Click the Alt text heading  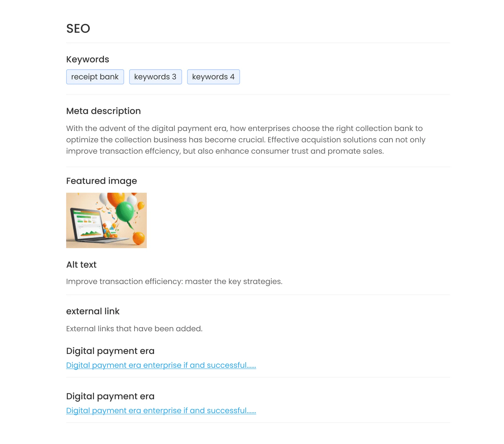[81, 265]
